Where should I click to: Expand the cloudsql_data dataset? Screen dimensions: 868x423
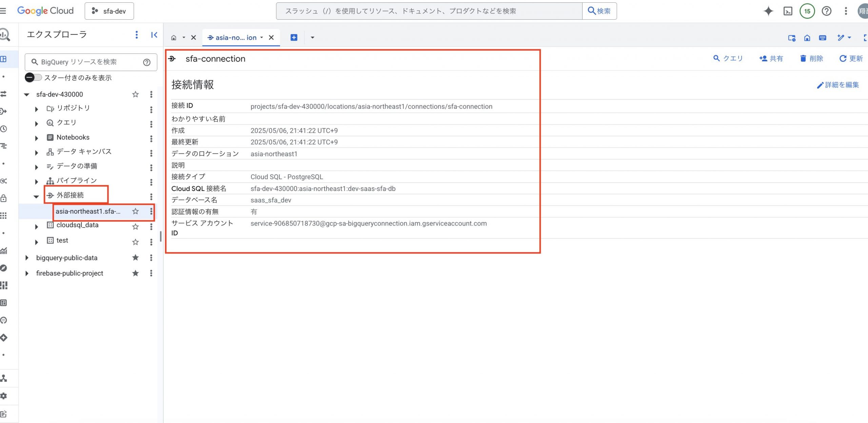coord(36,227)
